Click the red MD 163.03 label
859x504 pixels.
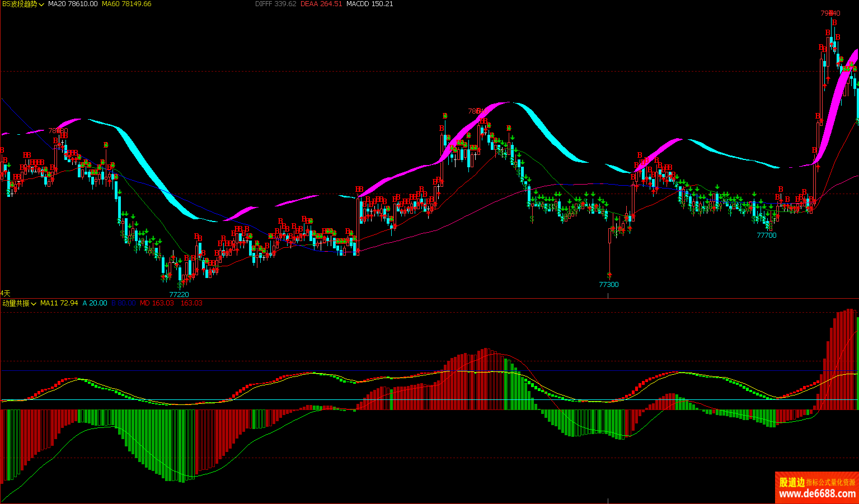point(157,303)
